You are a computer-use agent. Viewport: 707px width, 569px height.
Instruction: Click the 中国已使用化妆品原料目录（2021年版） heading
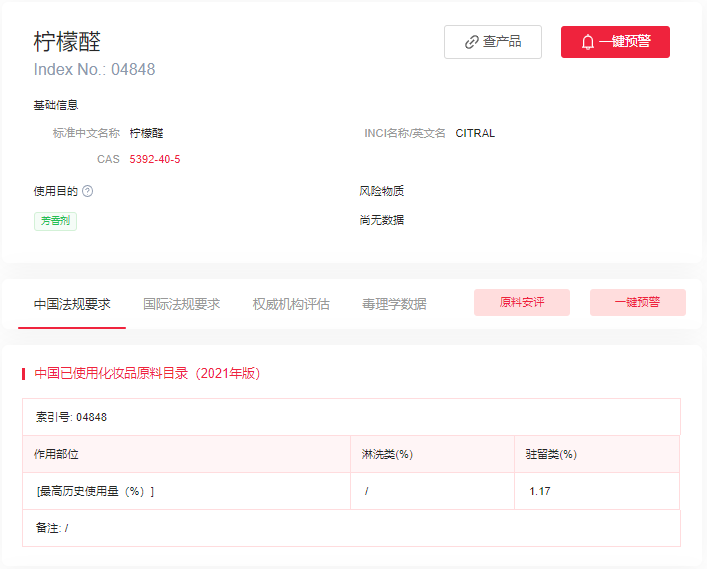tap(147, 373)
